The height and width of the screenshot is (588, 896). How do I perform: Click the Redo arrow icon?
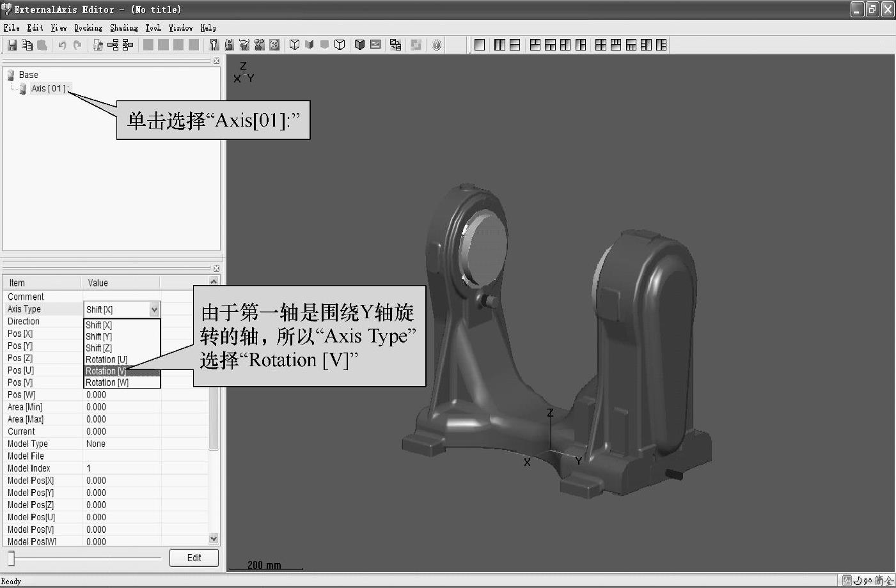(77, 45)
